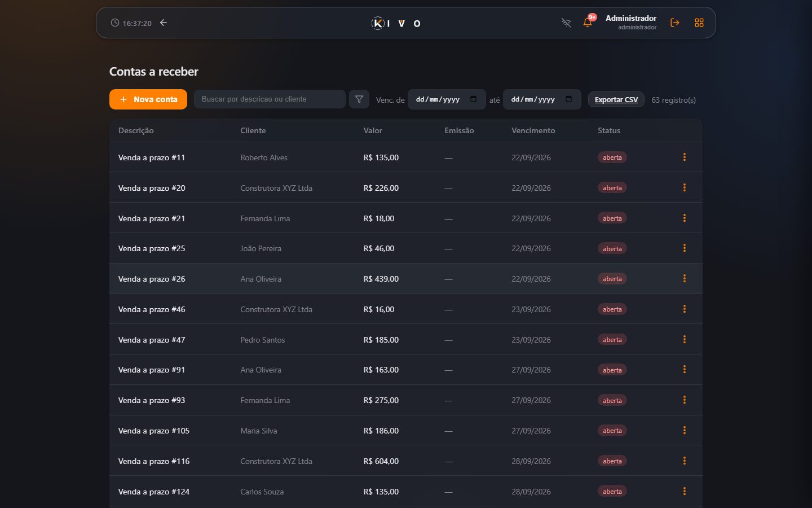Open actions menu for Venda a prazo #93
Viewport: 812px width, 508px height.
coord(685,400)
